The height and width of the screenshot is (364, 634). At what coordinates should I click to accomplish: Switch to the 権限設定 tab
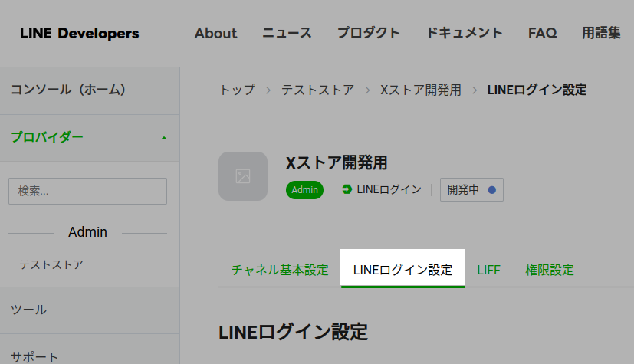click(x=549, y=270)
